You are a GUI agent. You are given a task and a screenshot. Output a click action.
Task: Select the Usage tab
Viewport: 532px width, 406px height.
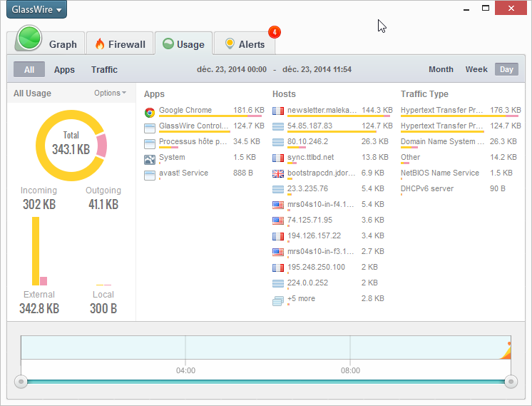183,44
